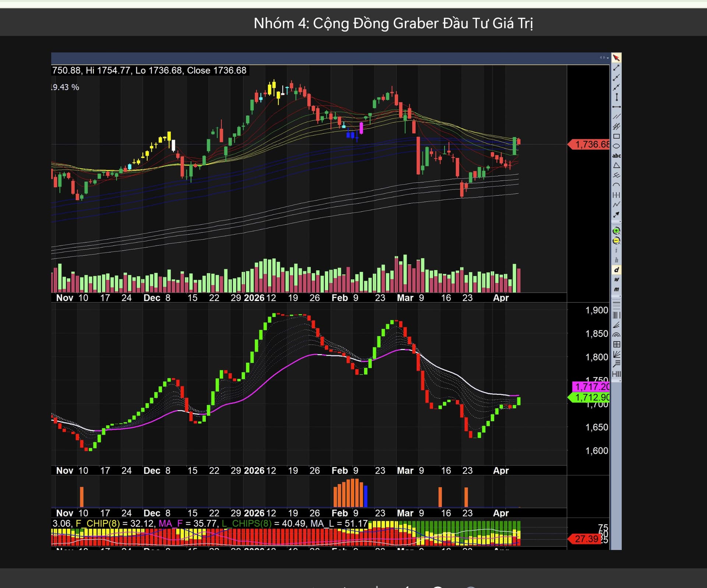
Task: Select the arrow pointer tool
Action: 616,58
